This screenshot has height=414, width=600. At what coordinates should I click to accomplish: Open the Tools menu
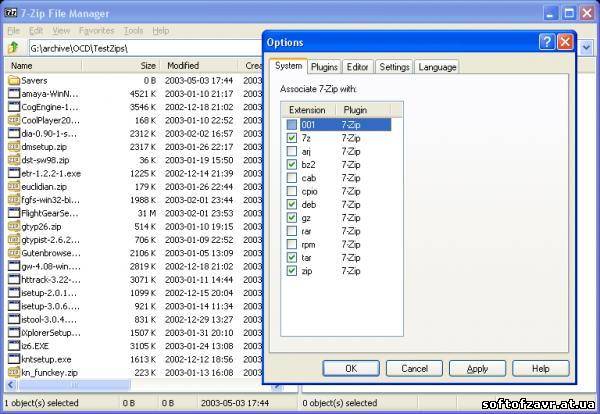133,31
